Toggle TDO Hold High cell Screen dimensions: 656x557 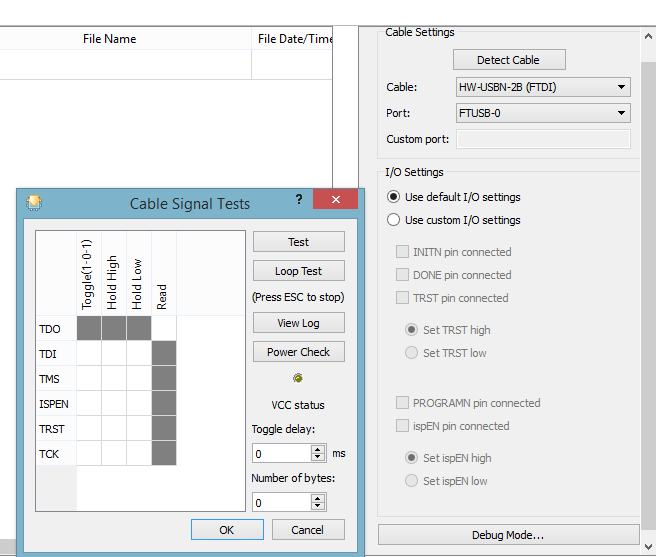(114, 328)
